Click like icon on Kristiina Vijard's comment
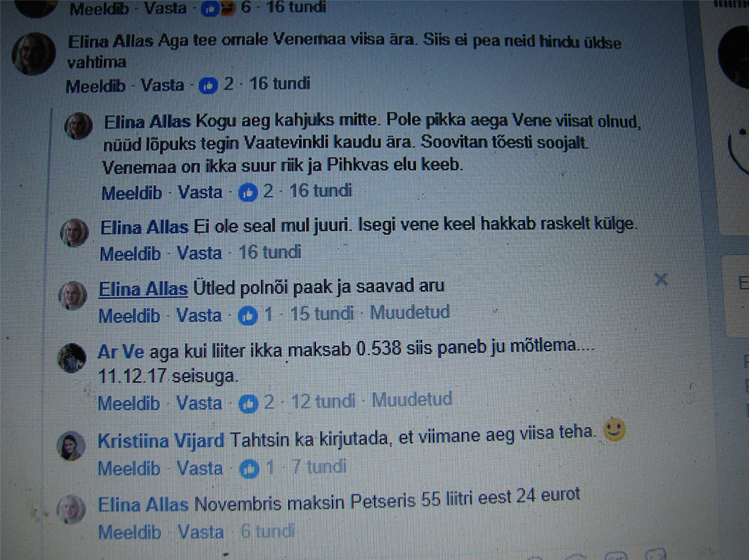 (249, 469)
